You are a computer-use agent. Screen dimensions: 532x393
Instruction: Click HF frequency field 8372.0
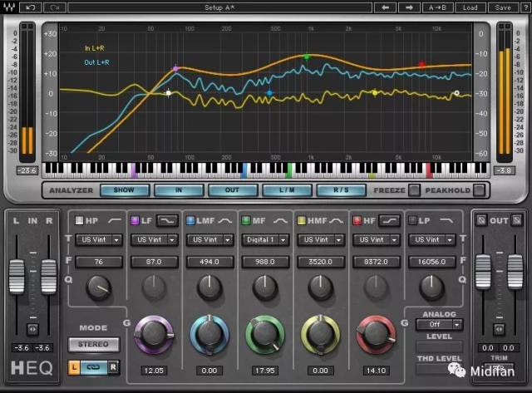click(377, 262)
